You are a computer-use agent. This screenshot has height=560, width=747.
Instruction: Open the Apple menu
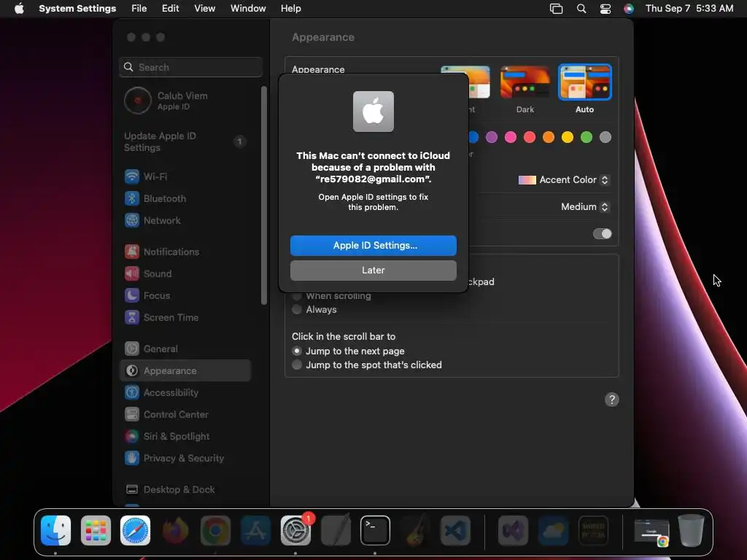(19, 9)
